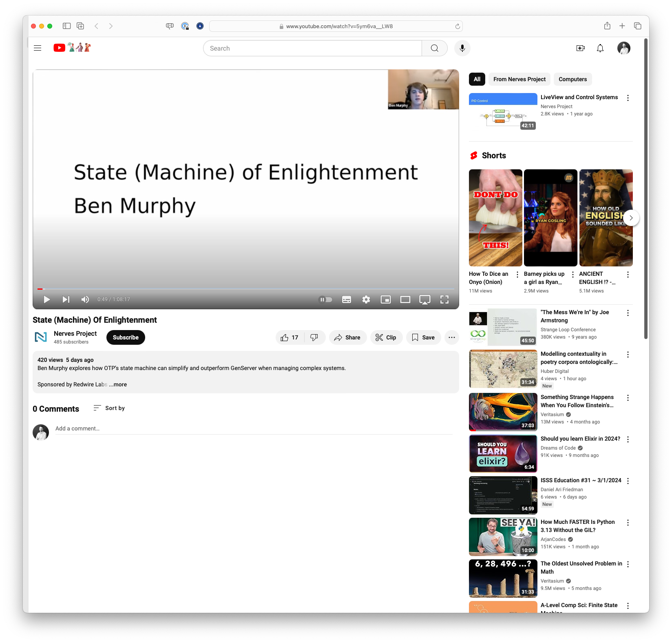Click the Add a comment field
This screenshot has width=672, height=643.
(163, 428)
